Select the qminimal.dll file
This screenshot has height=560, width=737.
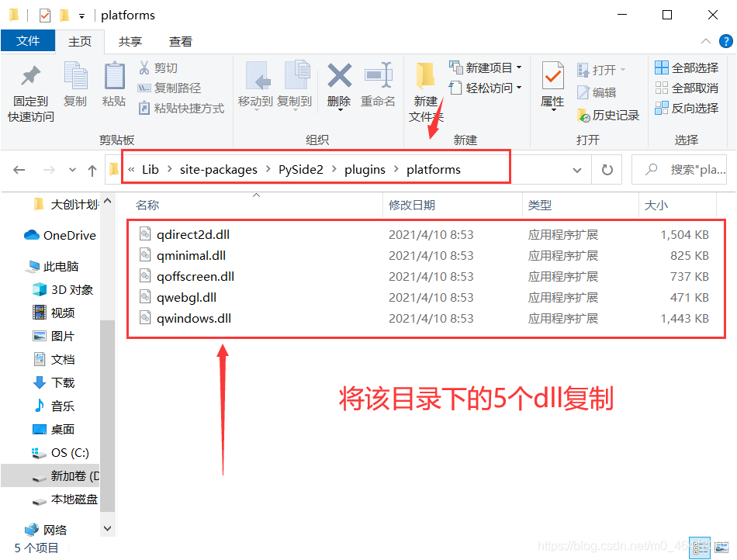tap(192, 256)
